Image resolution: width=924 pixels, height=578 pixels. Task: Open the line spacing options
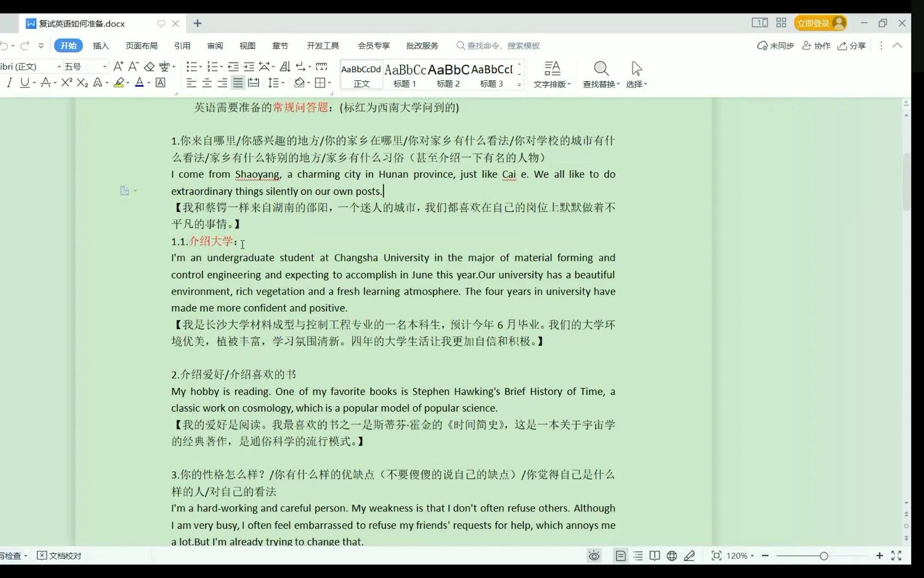273,82
